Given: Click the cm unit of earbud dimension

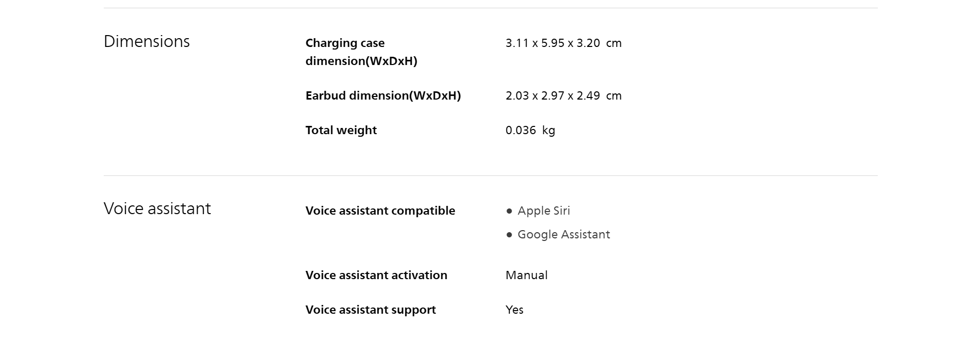Looking at the screenshot, I should tap(614, 96).
